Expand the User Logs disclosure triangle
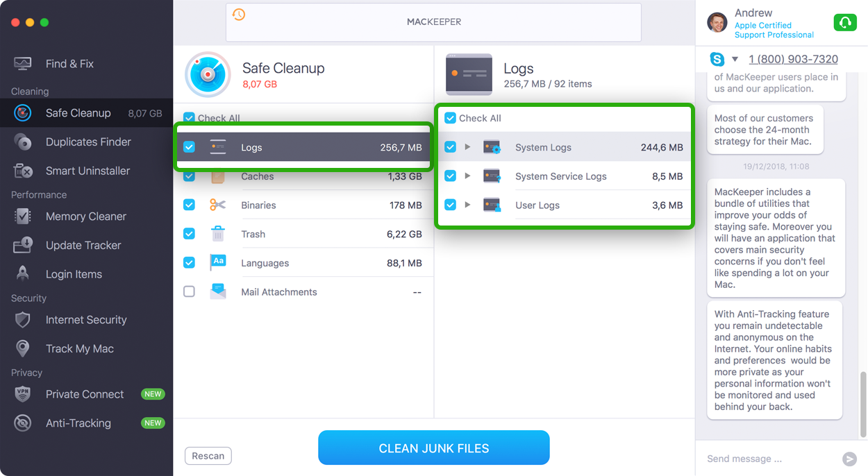Screen dimensions: 868x476 pyautogui.click(x=467, y=205)
